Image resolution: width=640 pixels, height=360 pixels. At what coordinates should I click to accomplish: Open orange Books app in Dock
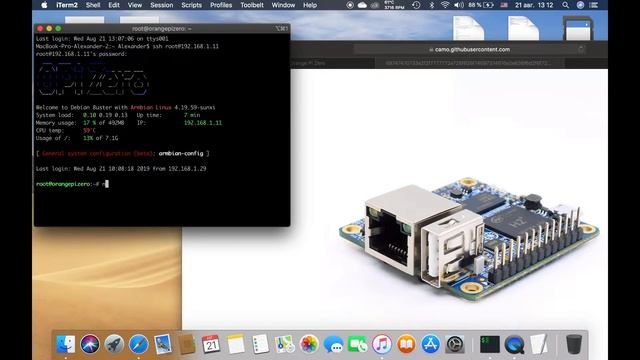[x=406, y=344]
